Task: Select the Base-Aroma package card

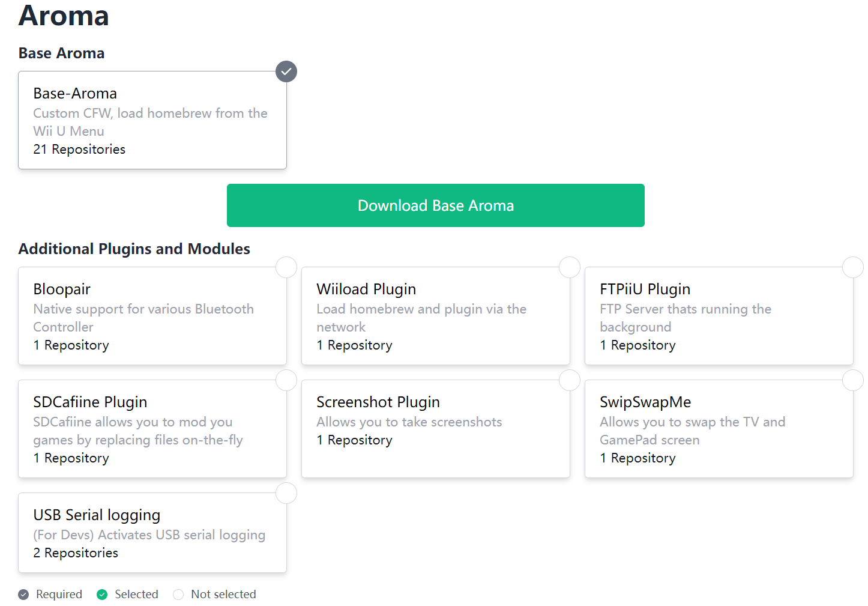Action: pyautogui.click(x=152, y=121)
